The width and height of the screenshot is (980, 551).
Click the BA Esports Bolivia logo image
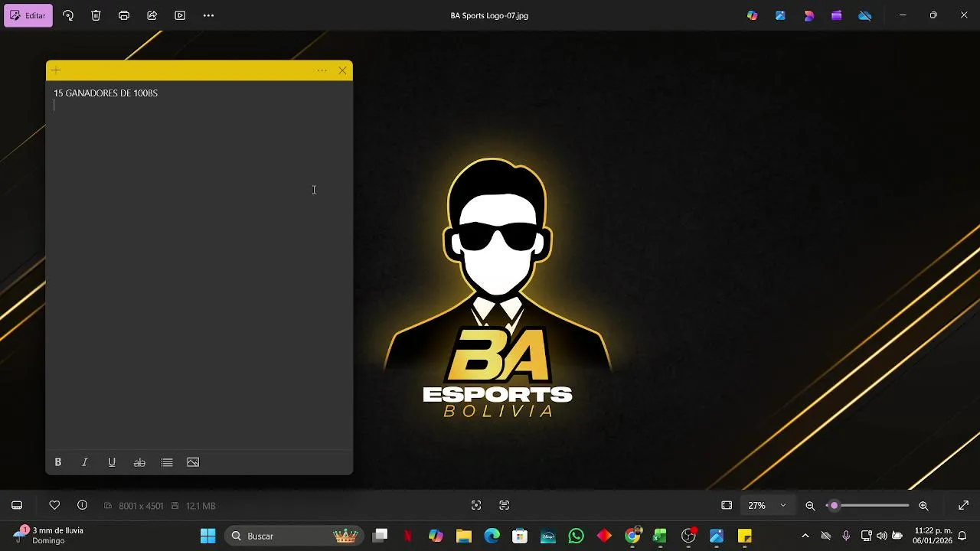(x=498, y=289)
